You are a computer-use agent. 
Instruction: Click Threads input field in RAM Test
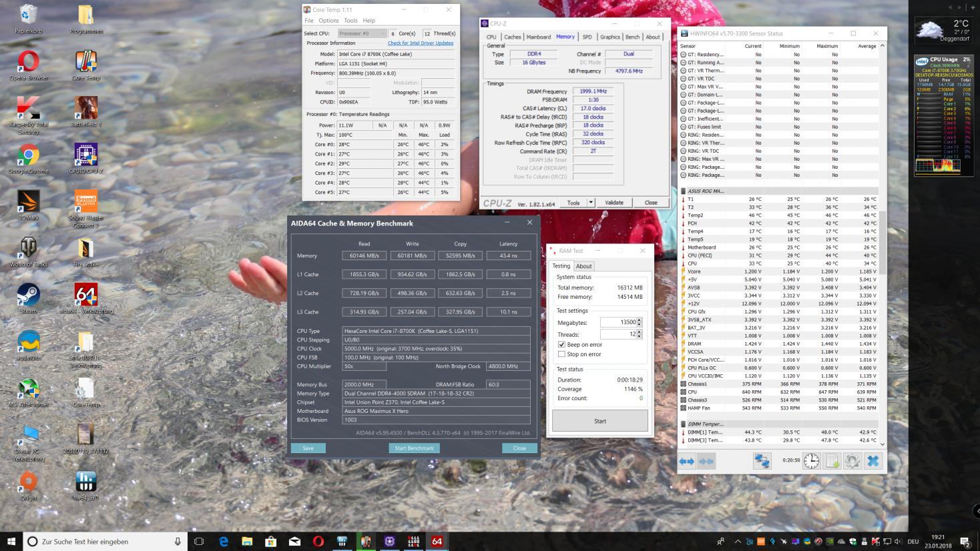tap(618, 334)
